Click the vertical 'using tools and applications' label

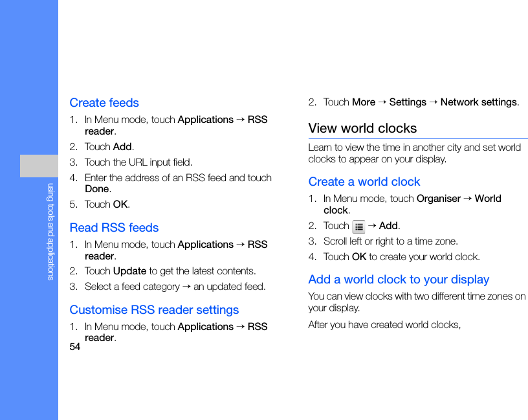pos(50,232)
